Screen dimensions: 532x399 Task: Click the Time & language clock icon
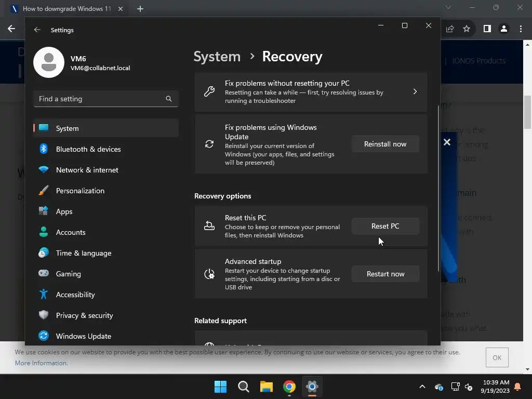tap(44, 253)
